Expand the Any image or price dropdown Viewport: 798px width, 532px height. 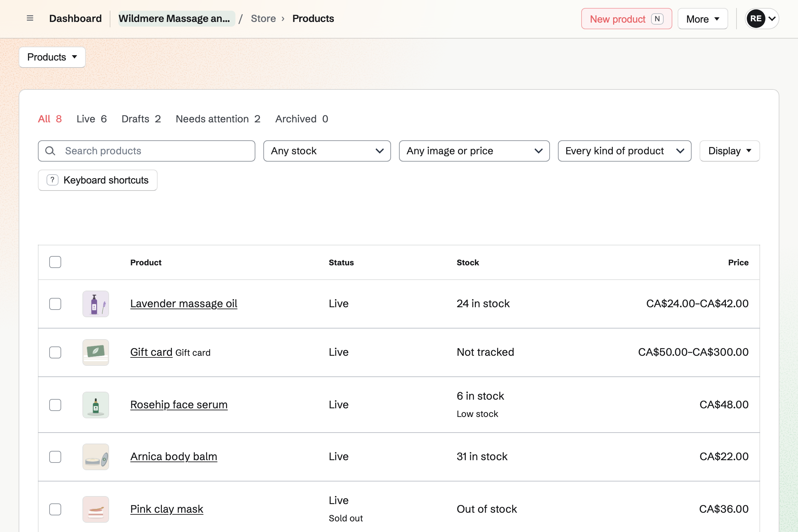pos(474,151)
